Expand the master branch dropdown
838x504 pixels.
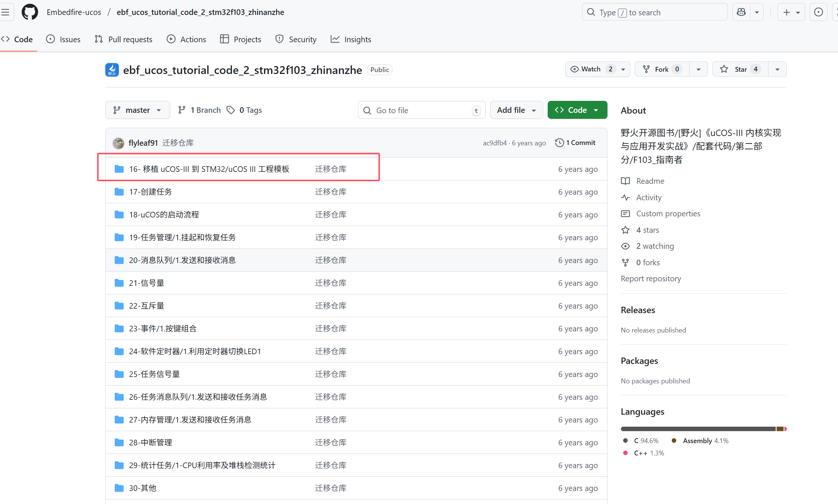pyautogui.click(x=137, y=110)
